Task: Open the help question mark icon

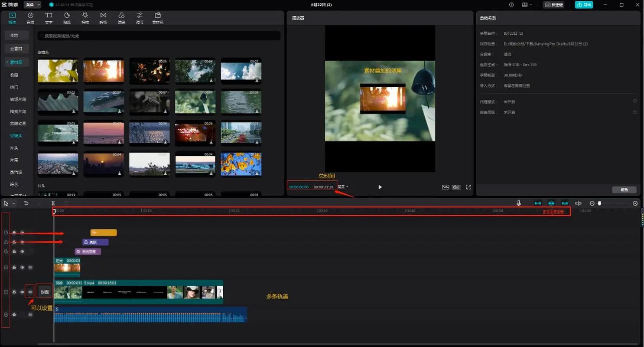Action: [511, 5]
